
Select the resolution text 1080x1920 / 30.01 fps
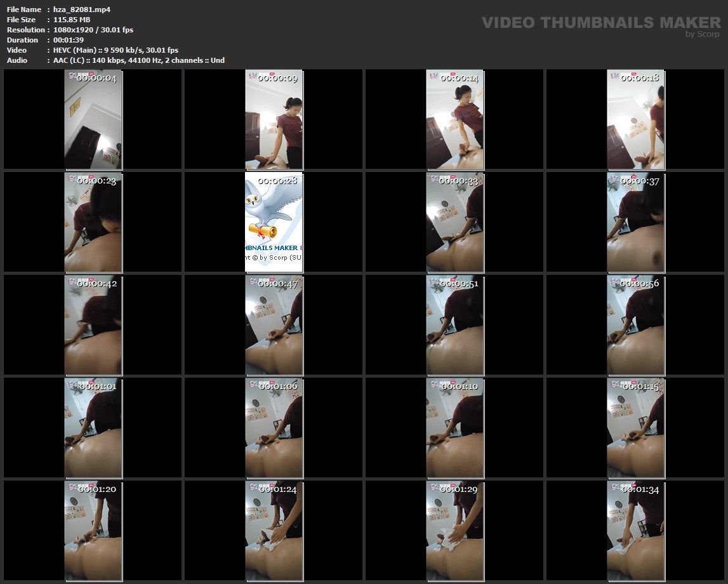(93, 30)
